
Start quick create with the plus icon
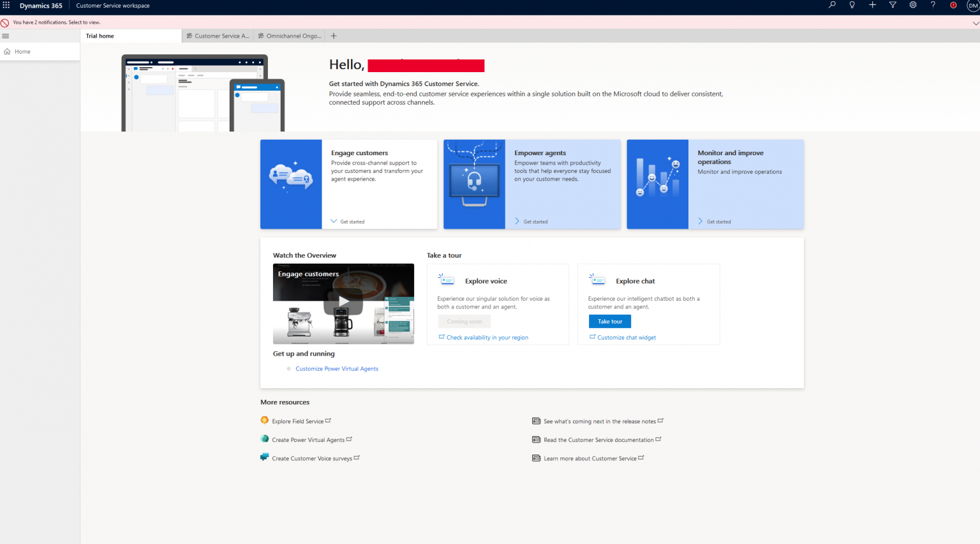point(872,5)
